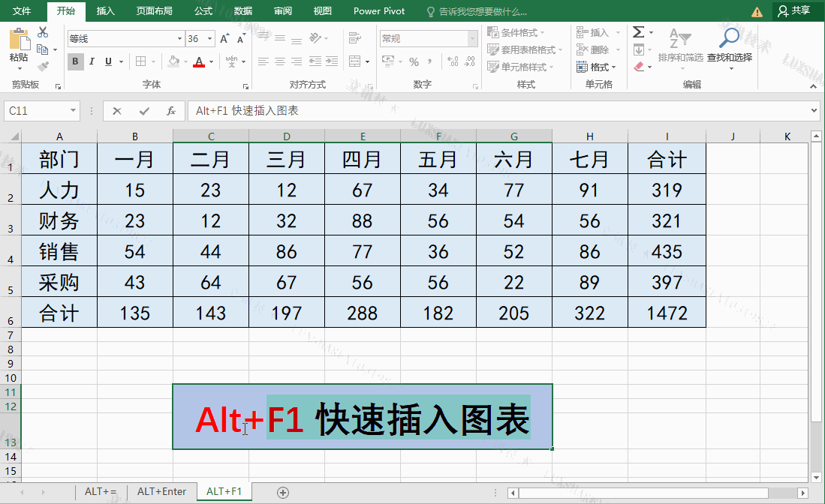Confirm formula bar entry checkmark
This screenshot has width=825, height=504.
tap(144, 111)
